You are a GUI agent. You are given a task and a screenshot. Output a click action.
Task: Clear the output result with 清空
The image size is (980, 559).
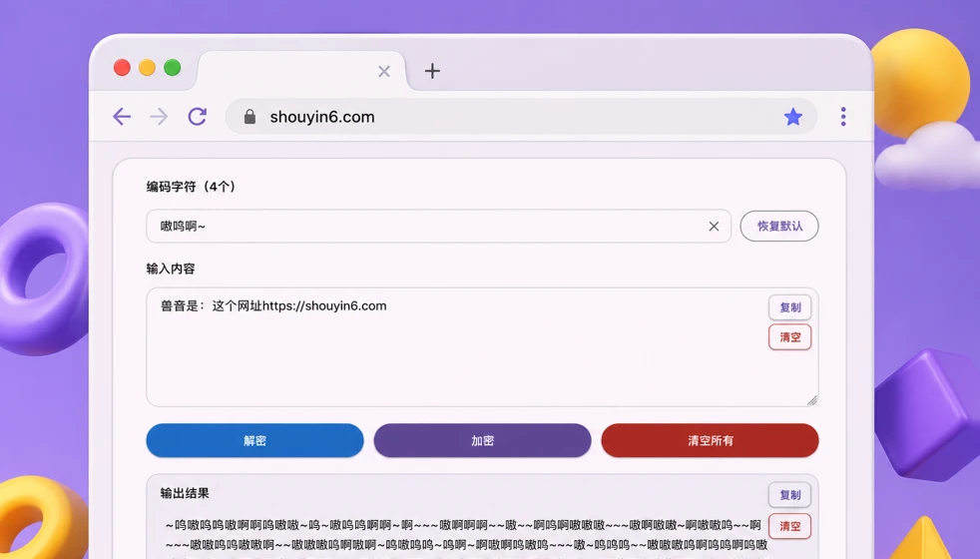(790, 526)
